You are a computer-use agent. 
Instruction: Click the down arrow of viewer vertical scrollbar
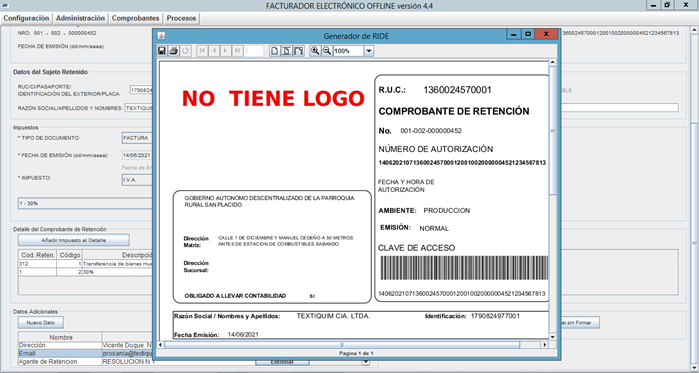553,337
